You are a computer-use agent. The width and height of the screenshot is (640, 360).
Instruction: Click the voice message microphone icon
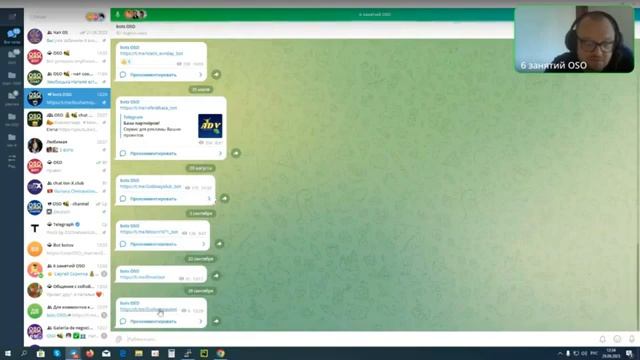[x=632, y=339]
